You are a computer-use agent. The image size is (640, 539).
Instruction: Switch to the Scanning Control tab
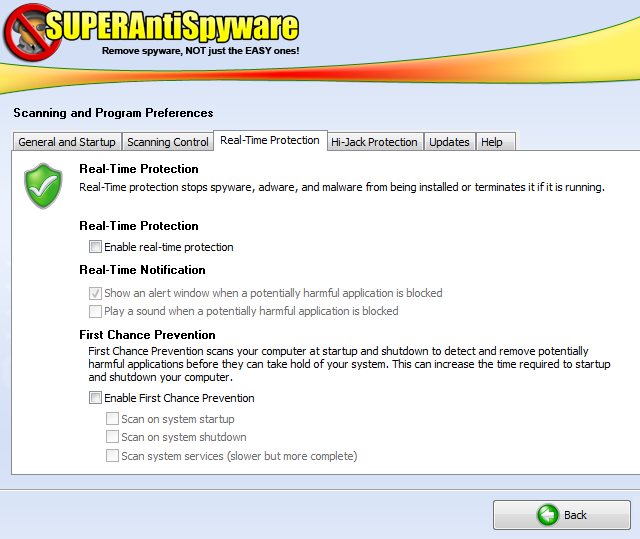[x=168, y=142]
